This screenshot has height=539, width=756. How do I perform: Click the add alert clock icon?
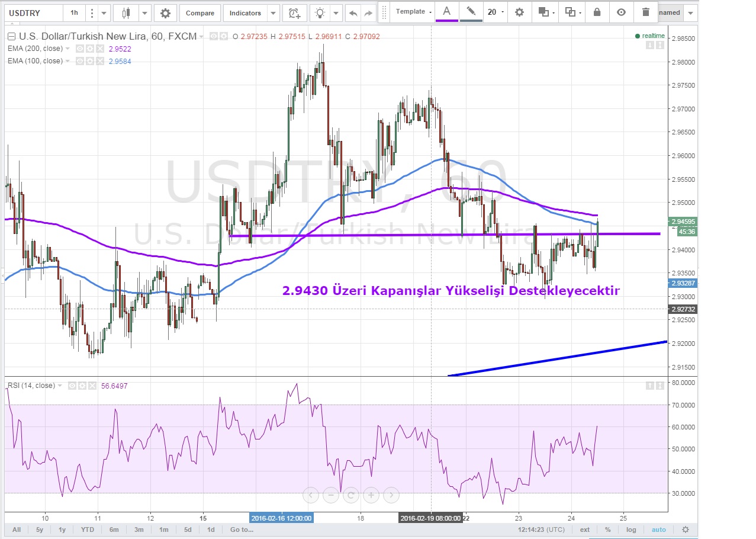pyautogui.click(x=294, y=13)
